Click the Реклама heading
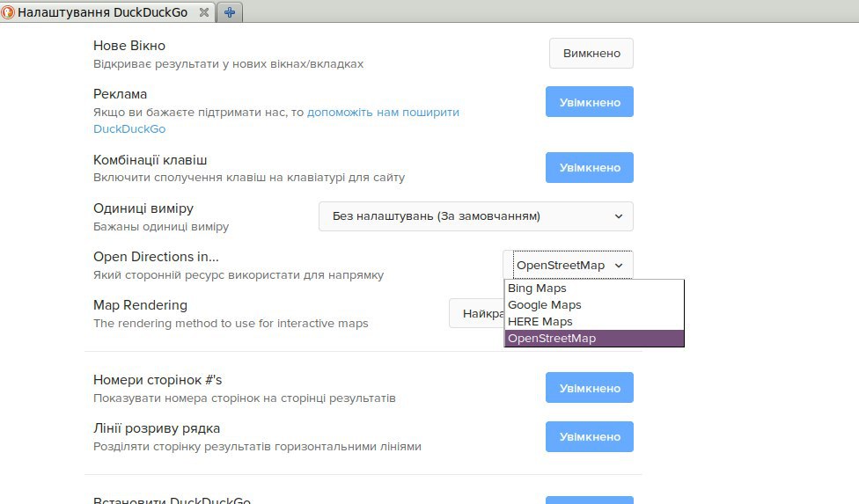 [120, 94]
